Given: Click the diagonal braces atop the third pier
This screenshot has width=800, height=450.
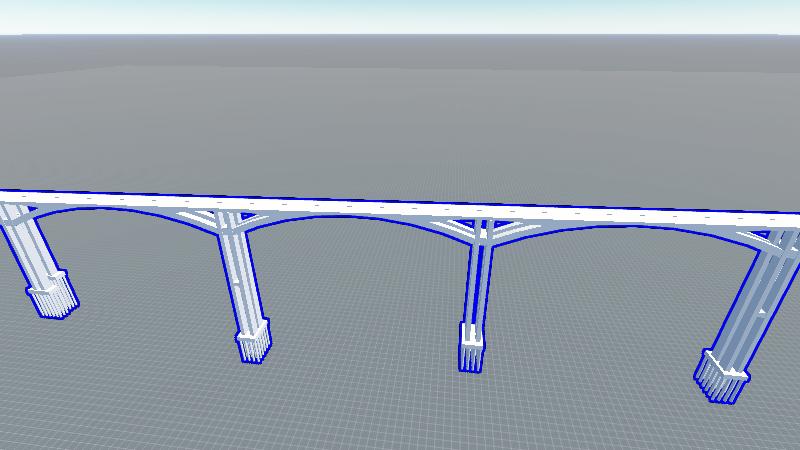Looking at the screenshot, I should click(482, 230).
